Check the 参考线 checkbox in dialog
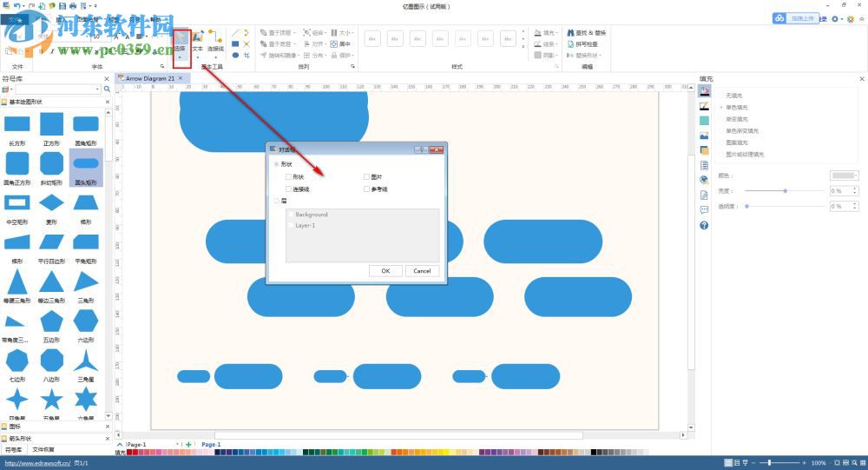The image size is (868, 470). tap(366, 189)
